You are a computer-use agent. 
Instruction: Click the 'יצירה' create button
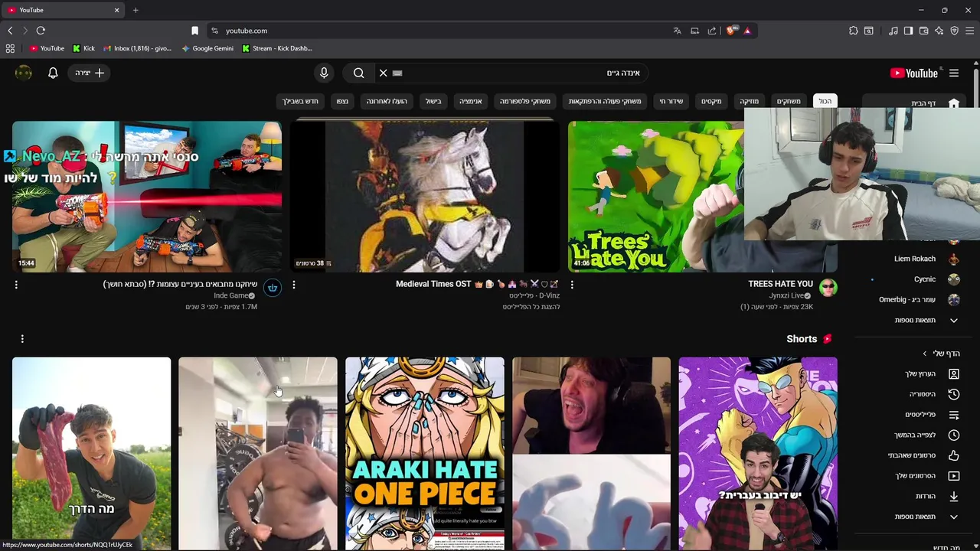pos(90,73)
